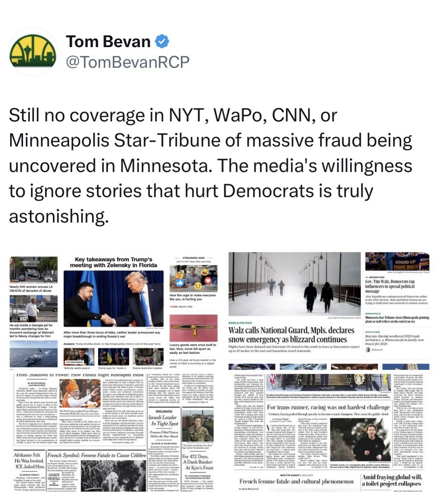Open the gold zipper luxury goods thumbnail
This screenshot has width=443, height=504.
tap(193, 328)
